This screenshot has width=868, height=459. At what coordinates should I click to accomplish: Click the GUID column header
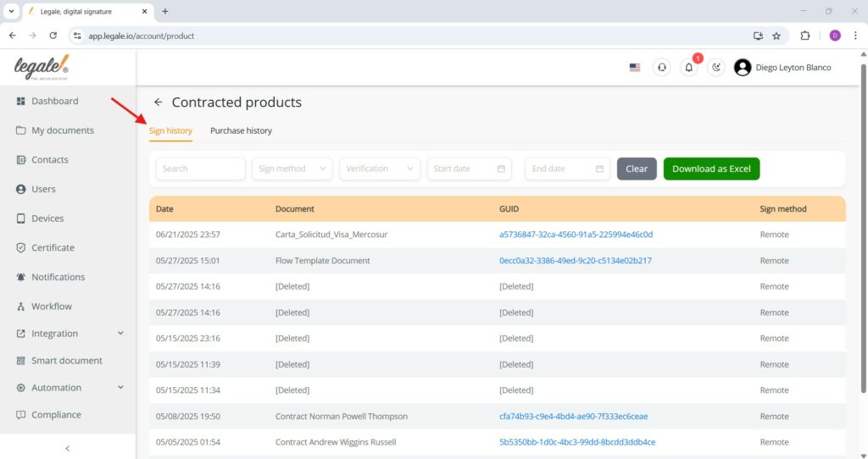click(509, 209)
